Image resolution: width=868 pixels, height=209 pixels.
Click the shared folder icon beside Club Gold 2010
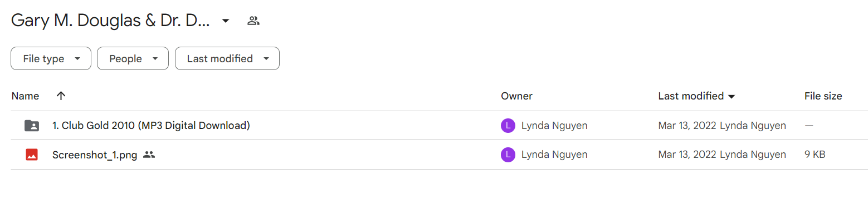[x=32, y=126]
